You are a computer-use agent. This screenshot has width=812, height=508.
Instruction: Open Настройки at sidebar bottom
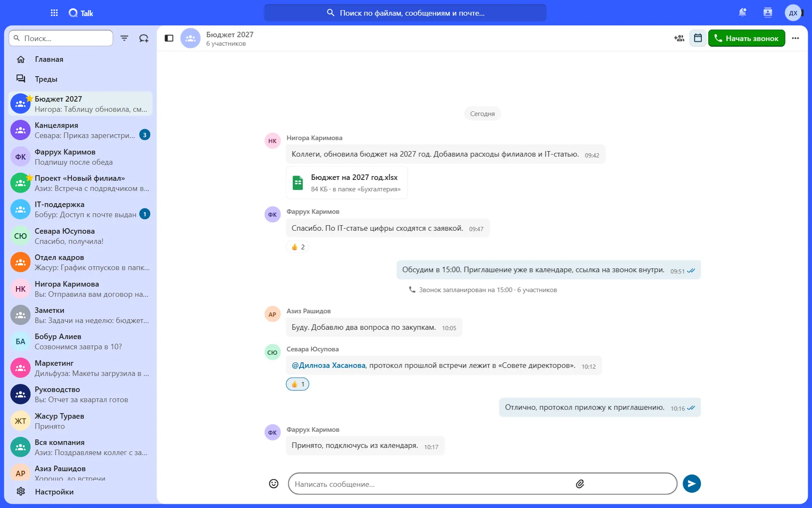(x=80, y=491)
